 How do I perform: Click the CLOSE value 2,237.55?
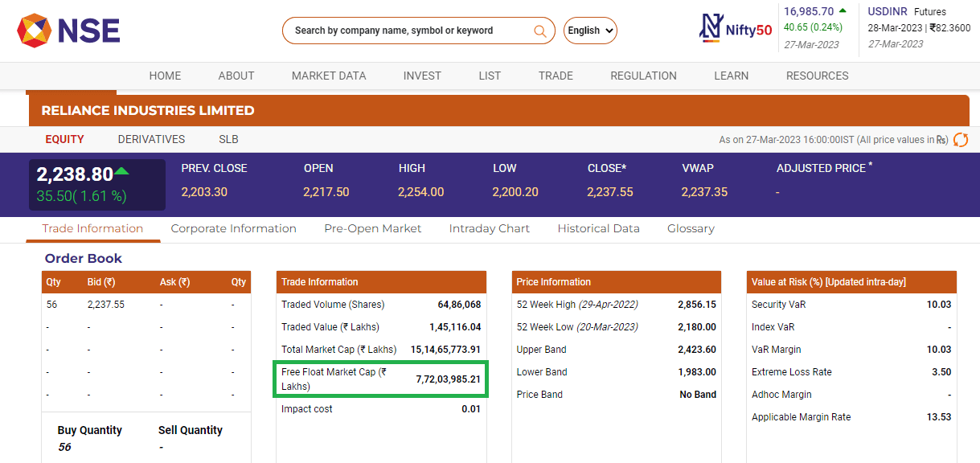pos(610,192)
